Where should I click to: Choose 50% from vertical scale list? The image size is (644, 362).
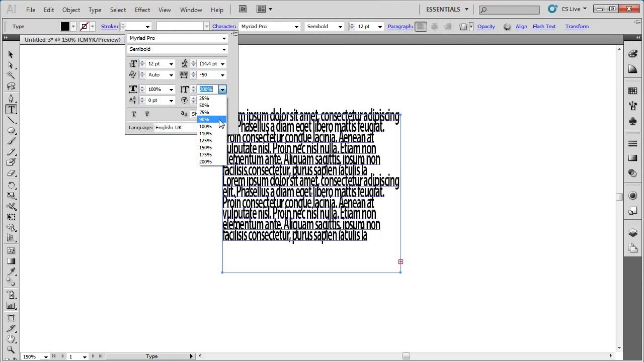212,106
